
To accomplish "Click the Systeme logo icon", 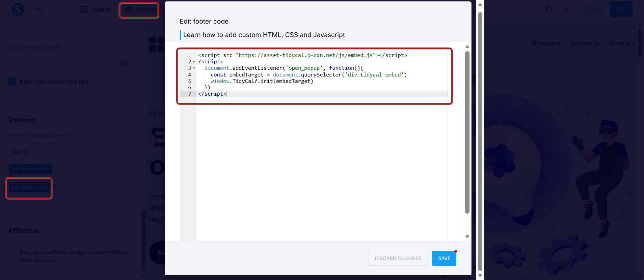I will (18, 9).
